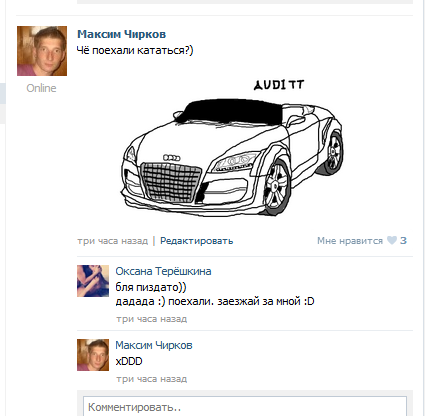Image resolution: width=441 pixels, height=416 pixels.
Task: Open Оксана Терёшкина's comment avatar
Action: pyautogui.click(x=93, y=281)
